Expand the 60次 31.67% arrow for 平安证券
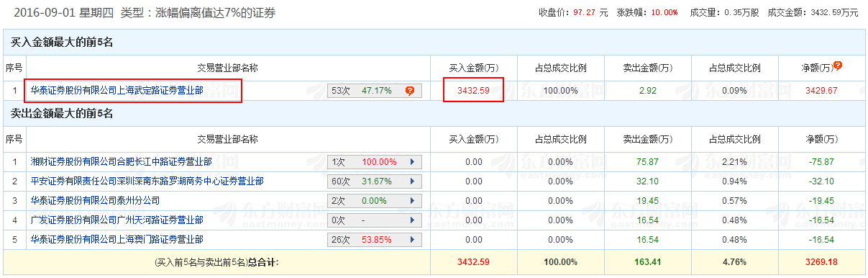The height and width of the screenshot is (278, 868). point(412,181)
